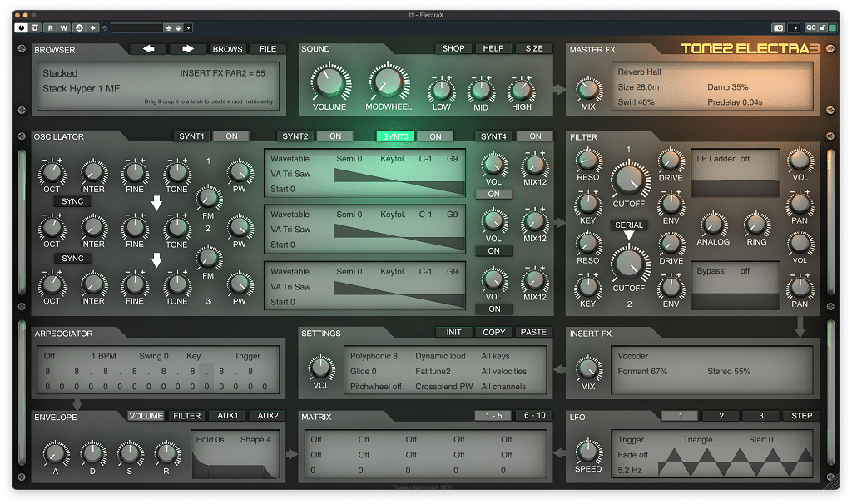Go to previous preset with Browser left arrow
The width and height of the screenshot is (852, 504).
148,49
